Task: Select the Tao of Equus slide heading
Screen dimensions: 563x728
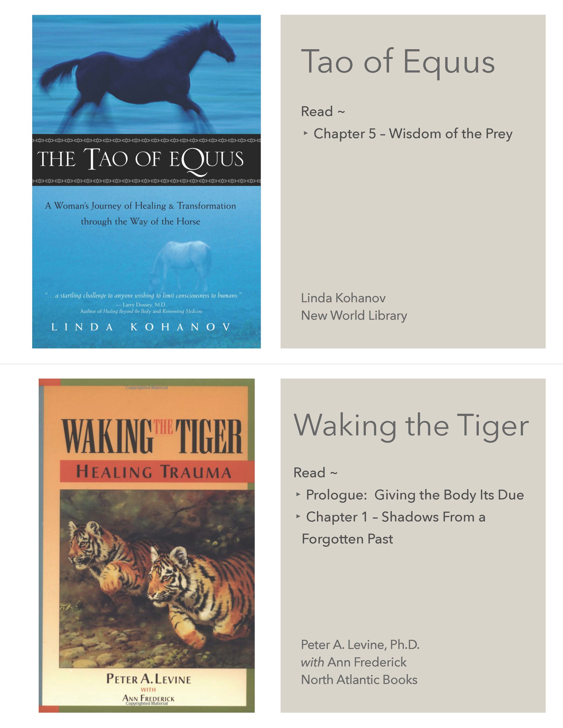Action: [x=398, y=62]
